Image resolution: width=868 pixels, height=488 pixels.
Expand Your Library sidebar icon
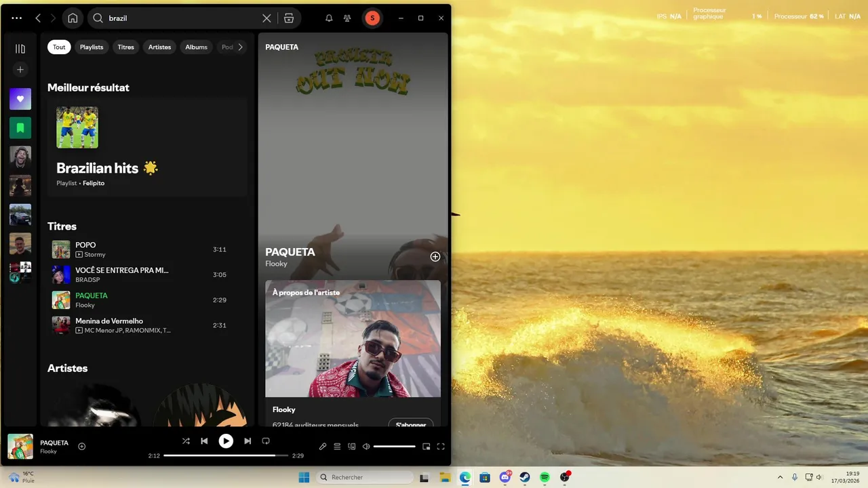coord(20,49)
